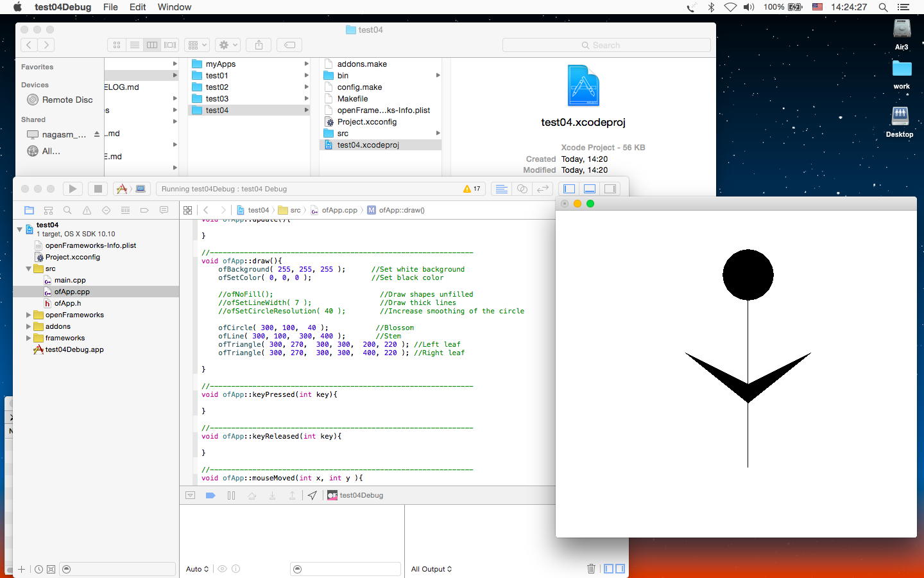Viewport: 924px width, 578px height.
Task: Collapse the src folder in navigator
Action: [28, 268]
